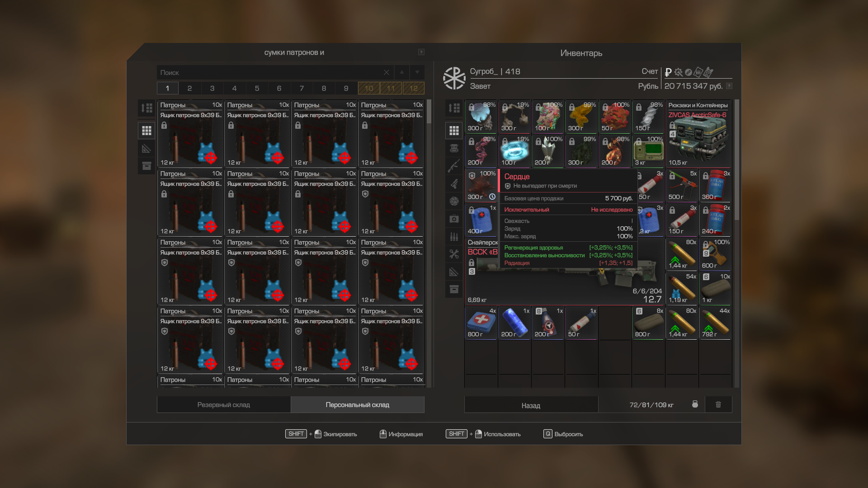Viewport: 868px width, 488px height.
Task: Filter inventory by archive box icon
Action: point(454,289)
